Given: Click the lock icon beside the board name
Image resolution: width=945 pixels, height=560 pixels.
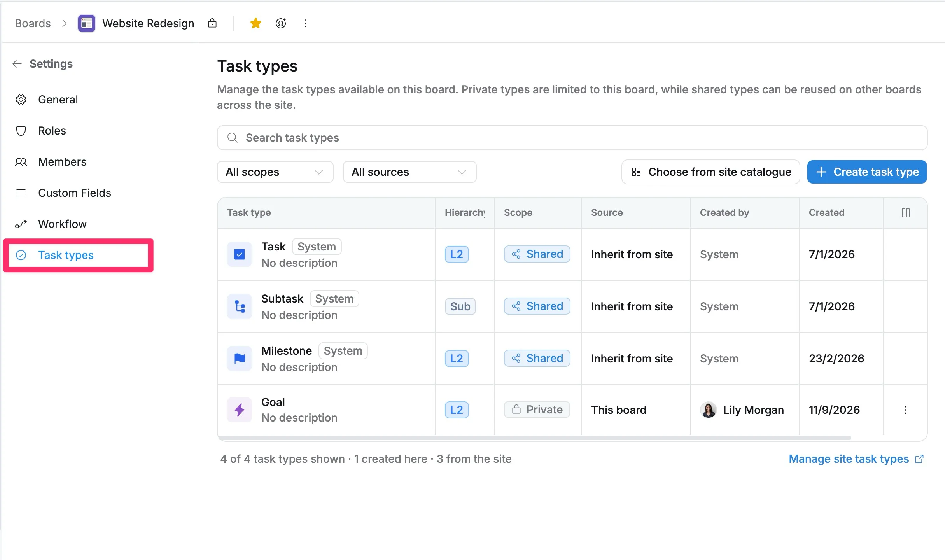Looking at the screenshot, I should (212, 23).
